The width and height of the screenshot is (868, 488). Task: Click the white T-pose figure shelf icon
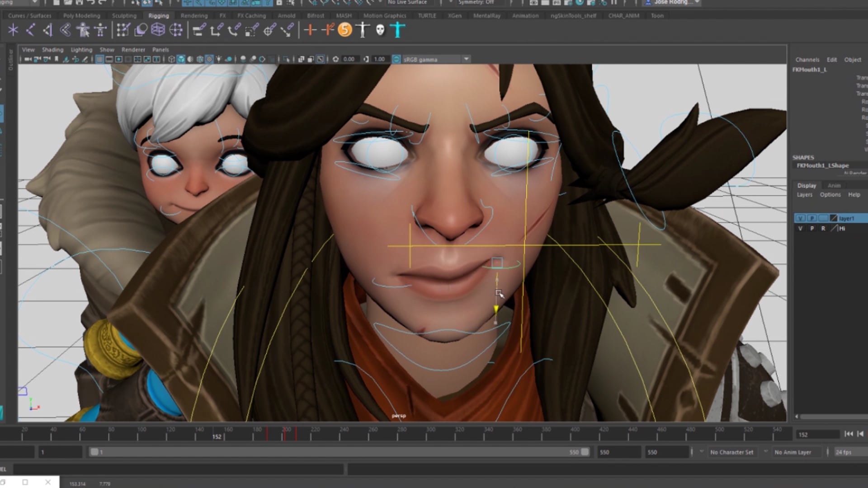(x=362, y=30)
